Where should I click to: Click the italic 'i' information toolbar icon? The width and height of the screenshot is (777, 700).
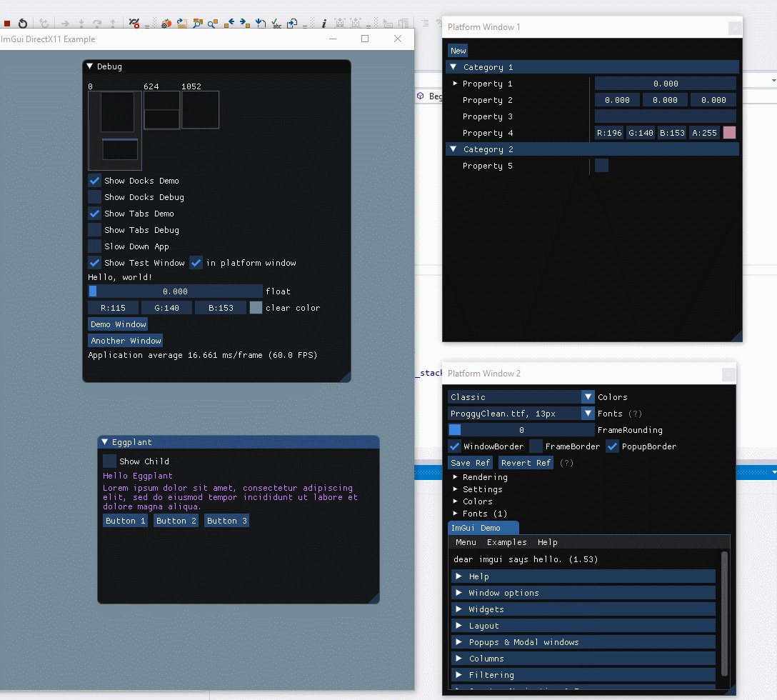coord(324,22)
